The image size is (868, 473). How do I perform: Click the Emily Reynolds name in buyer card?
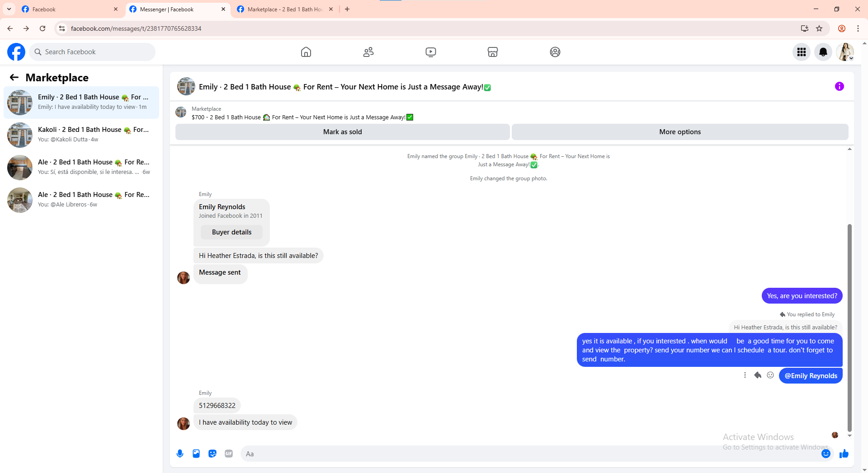coord(222,207)
